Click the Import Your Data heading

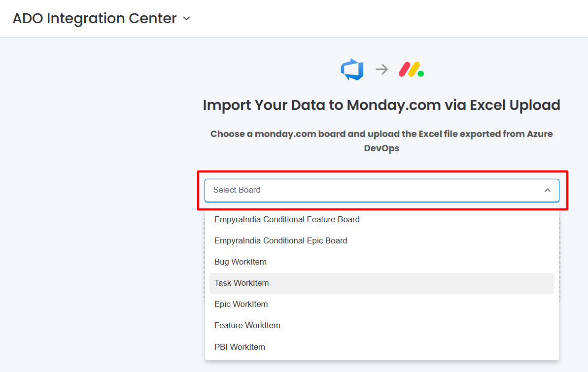(381, 105)
